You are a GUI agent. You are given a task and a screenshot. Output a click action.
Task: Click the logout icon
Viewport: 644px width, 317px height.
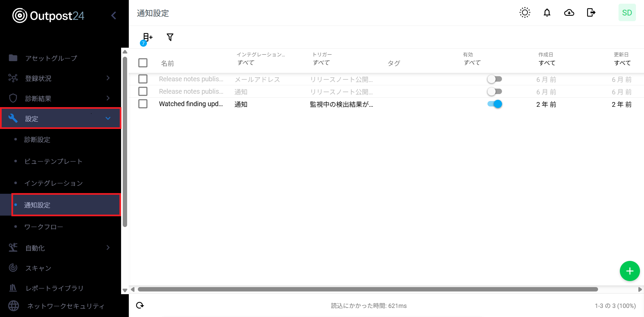coord(591,12)
